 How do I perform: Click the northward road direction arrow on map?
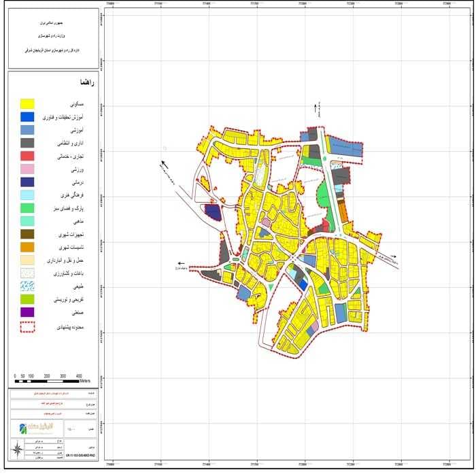[316, 108]
